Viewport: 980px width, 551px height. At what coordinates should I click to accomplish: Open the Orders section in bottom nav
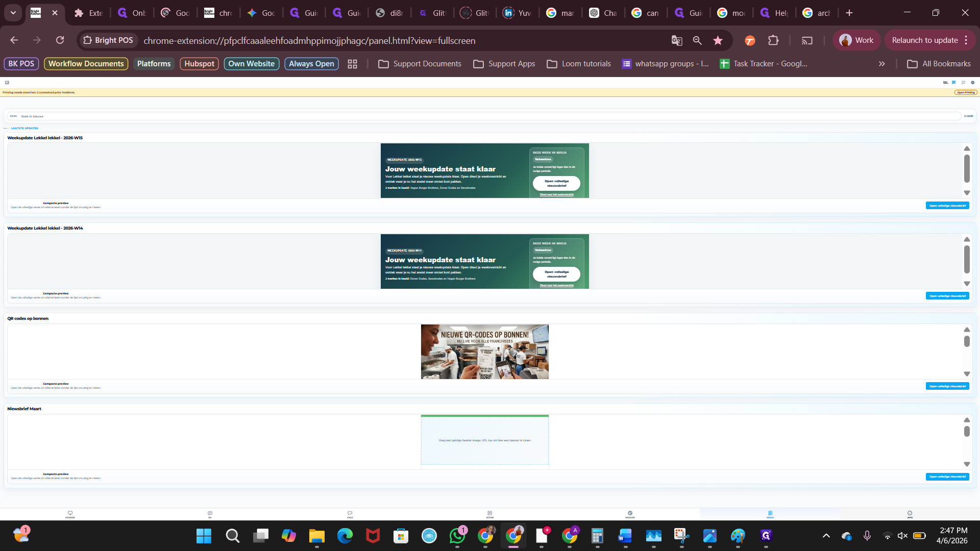(70, 514)
